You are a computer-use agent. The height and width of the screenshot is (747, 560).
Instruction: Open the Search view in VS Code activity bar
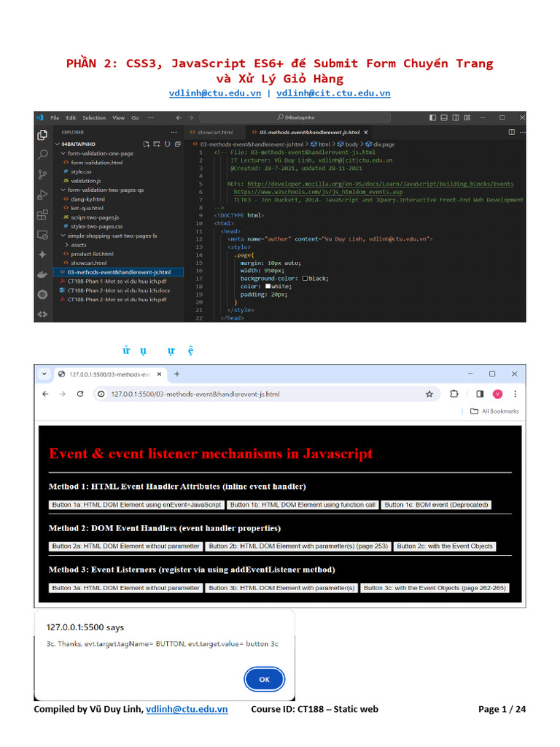(x=42, y=154)
